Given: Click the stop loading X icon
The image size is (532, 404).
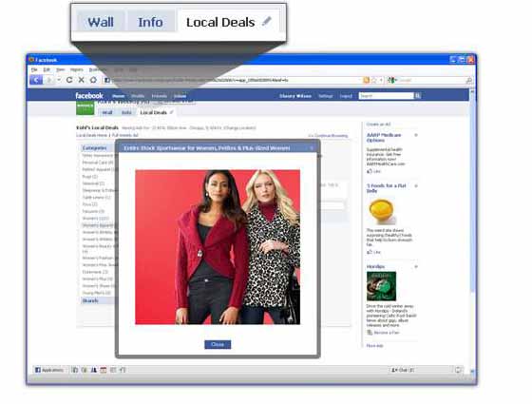Looking at the screenshot, I should coord(81,80).
